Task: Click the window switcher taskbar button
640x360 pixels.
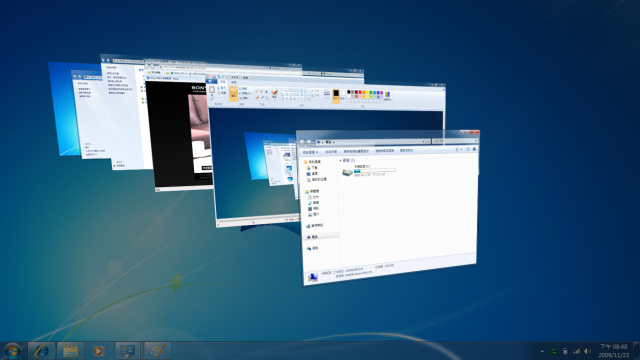Action: tap(127, 351)
